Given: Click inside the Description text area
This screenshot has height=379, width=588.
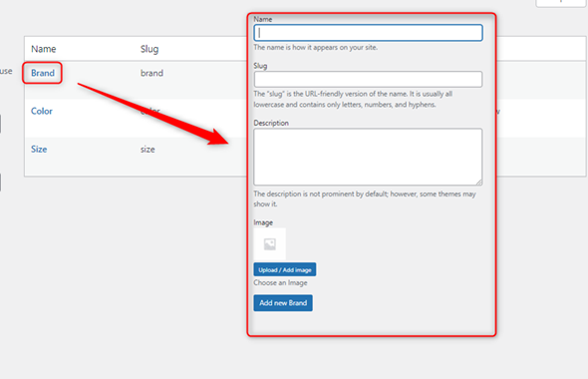Looking at the screenshot, I should click(x=368, y=157).
